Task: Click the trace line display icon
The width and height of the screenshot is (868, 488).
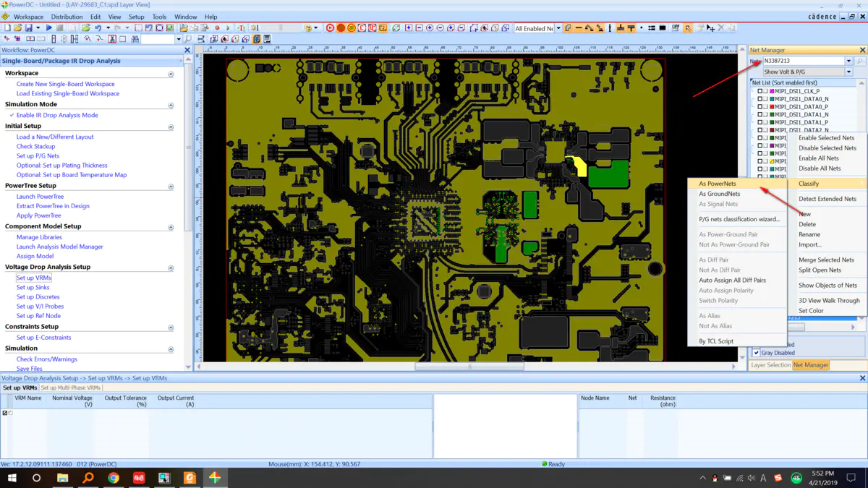Action: coord(579,28)
